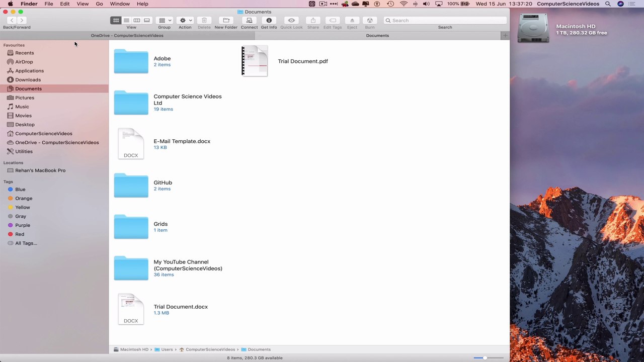The width and height of the screenshot is (644, 362).
Task: Select Trial Document.docx file thumbnail
Action: [x=131, y=309]
